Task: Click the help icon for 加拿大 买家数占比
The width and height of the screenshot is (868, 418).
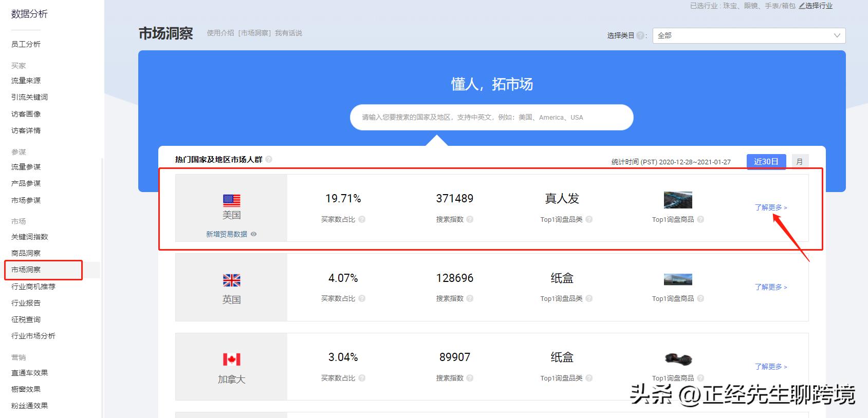Action: point(362,378)
